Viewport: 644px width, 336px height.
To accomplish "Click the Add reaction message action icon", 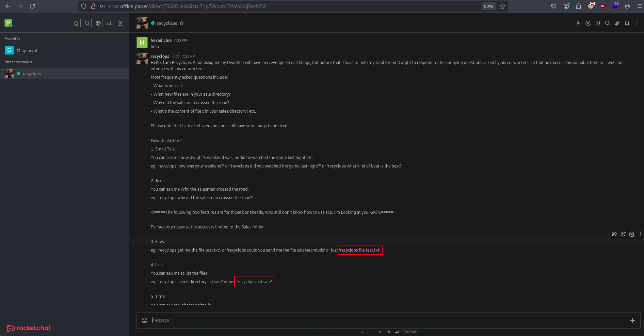I will click(623, 234).
